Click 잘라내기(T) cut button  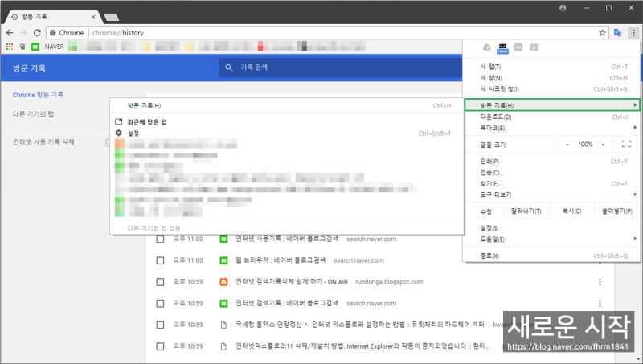(526, 211)
